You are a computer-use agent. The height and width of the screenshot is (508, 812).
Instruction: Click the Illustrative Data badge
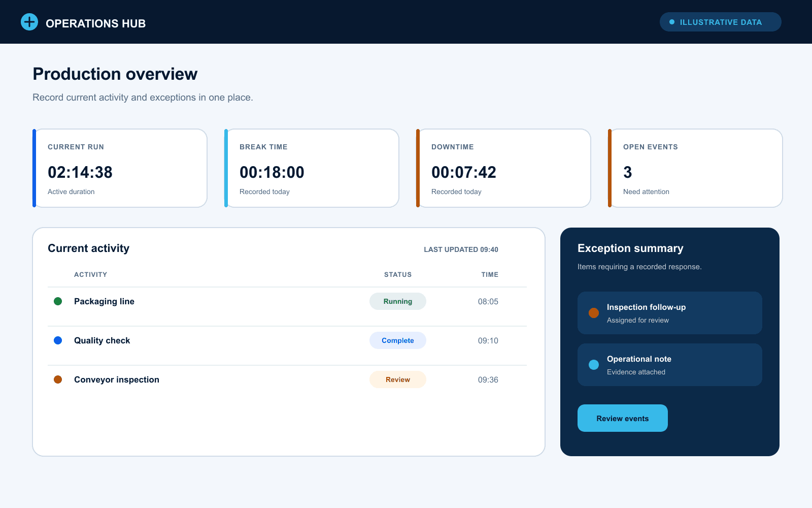point(721,22)
